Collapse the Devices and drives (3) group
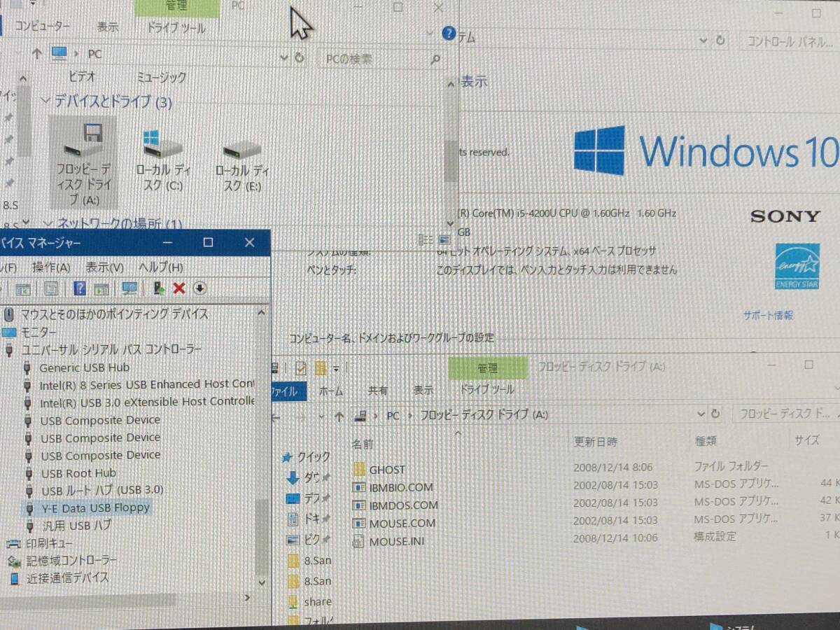840x630 pixels. tap(45, 101)
